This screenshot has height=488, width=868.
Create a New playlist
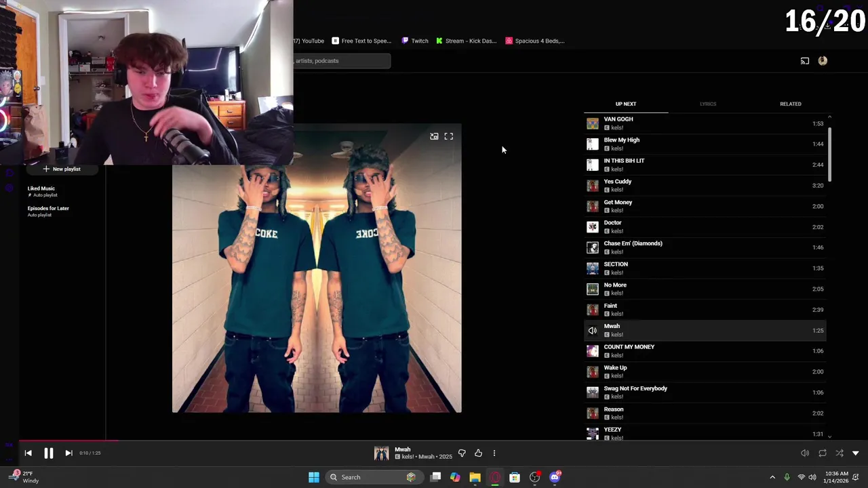pos(62,169)
